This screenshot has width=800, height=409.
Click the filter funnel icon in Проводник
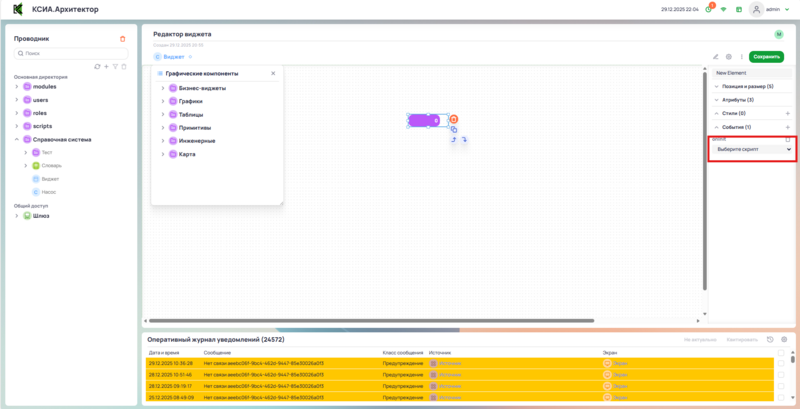[x=115, y=66]
